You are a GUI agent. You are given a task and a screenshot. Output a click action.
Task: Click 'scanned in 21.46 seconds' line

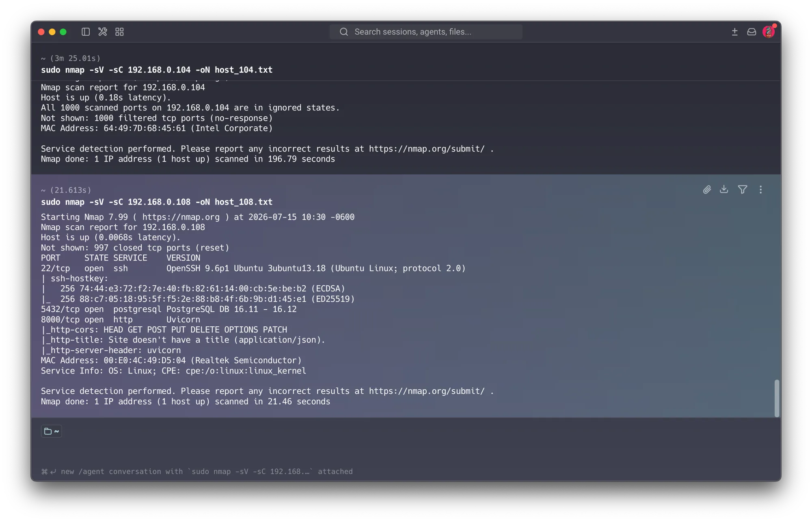(x=186, y=401)
